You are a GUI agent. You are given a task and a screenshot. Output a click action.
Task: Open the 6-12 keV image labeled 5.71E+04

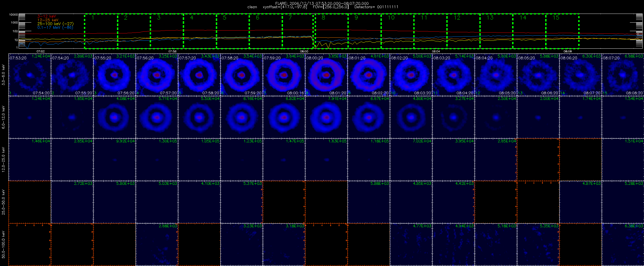pyautogui.click(x=157, y=117)
